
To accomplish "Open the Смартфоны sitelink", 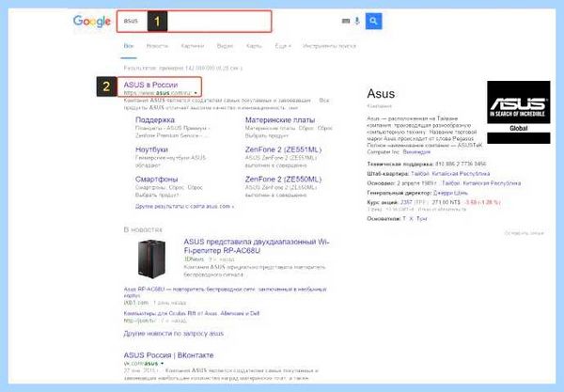I will (156, 179).
